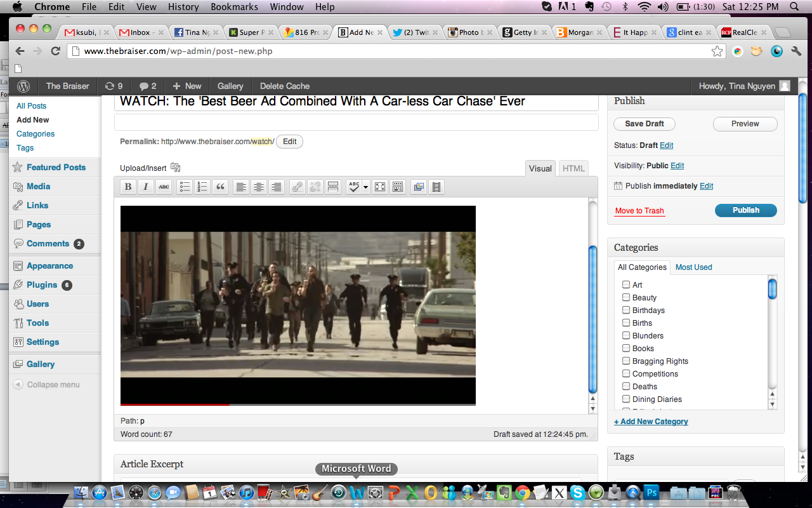
Task: Check the Art category checkbox
Action: 626,285
